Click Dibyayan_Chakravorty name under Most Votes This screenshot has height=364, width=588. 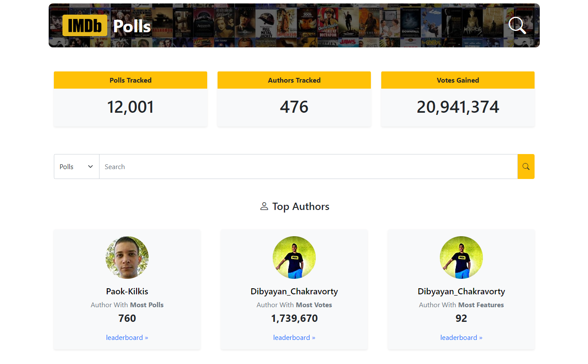point(294,291)
